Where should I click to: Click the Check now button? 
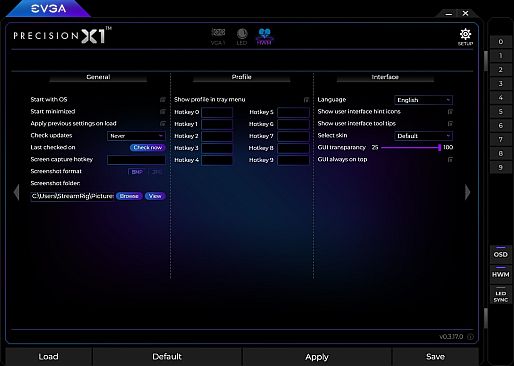point(148,147)
